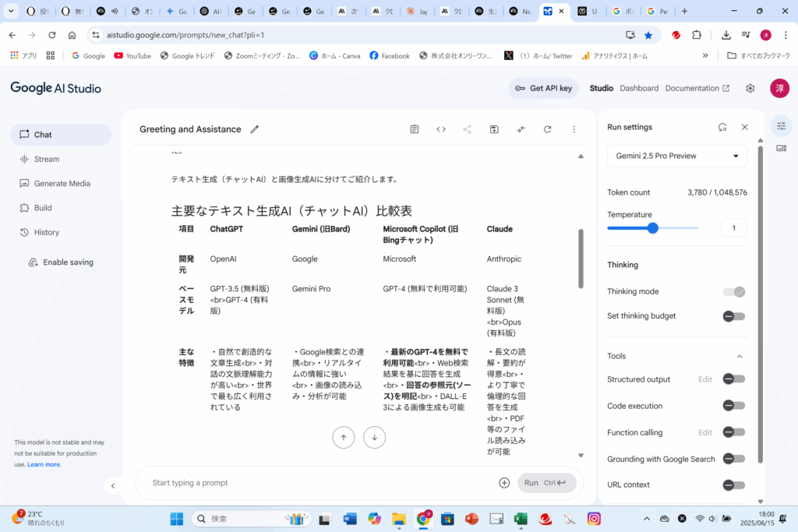Select Stream in the sidebar
798x532 pixels.
point(61,159)
